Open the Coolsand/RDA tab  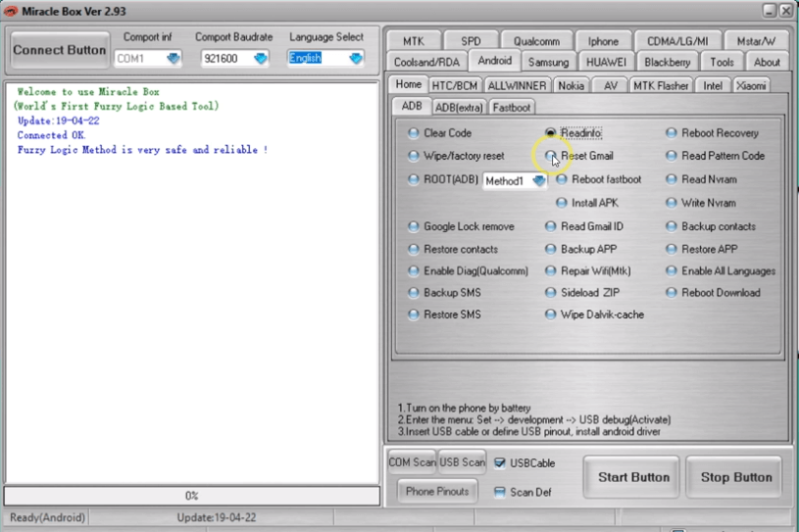426,62
